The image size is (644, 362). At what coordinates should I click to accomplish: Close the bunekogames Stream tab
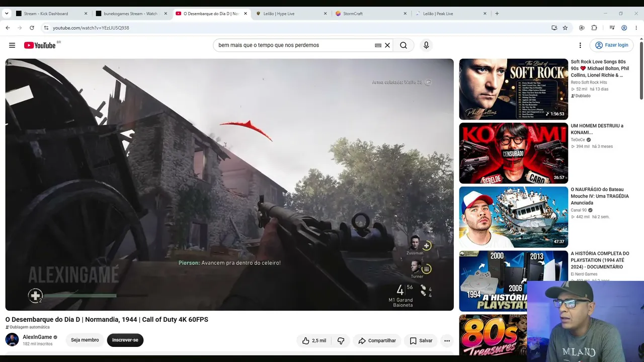pyautogui.click(x=166, y=14)
